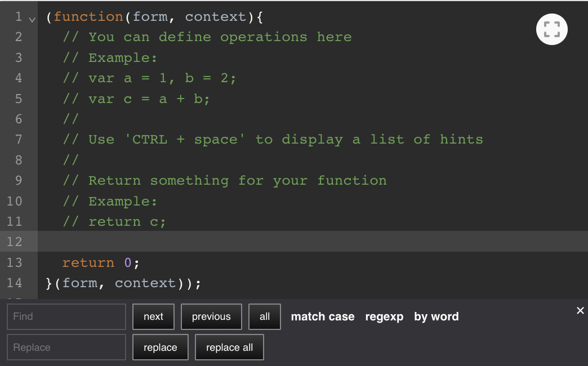Place cursor on empty line 12
588x366 pixels.
pos(313,242)
